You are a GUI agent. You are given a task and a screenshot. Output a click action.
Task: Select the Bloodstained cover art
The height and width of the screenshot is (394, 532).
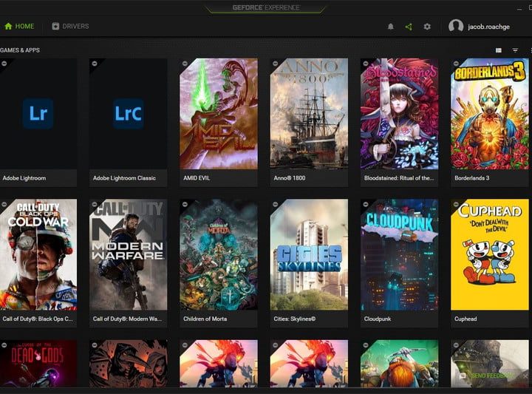(399, 114)
